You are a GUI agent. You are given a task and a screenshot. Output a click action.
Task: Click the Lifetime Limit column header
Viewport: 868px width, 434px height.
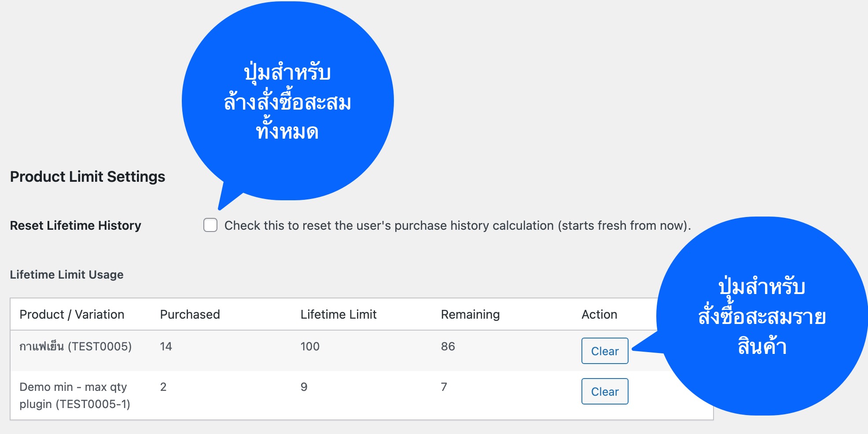(x=338, y=314)
